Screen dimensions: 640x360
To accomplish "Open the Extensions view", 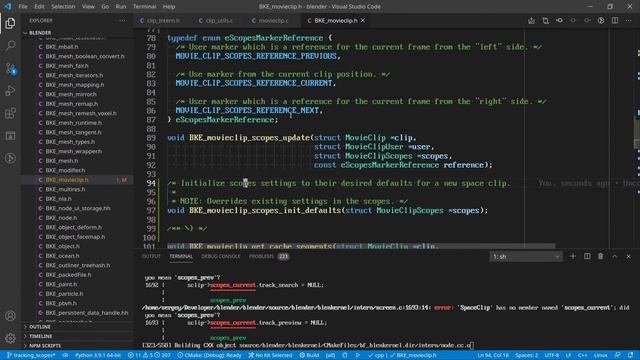I will click(10, 113).
